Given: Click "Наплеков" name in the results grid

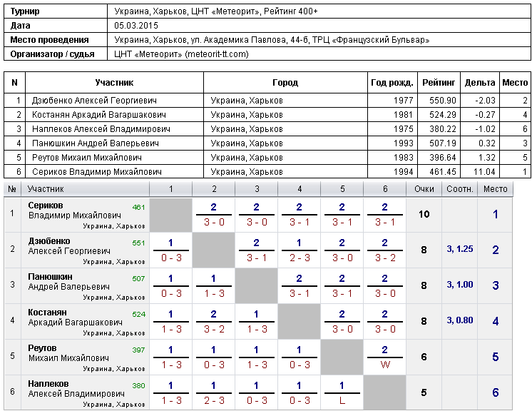Looking at the screenshot, I should (x=48, y=383).
